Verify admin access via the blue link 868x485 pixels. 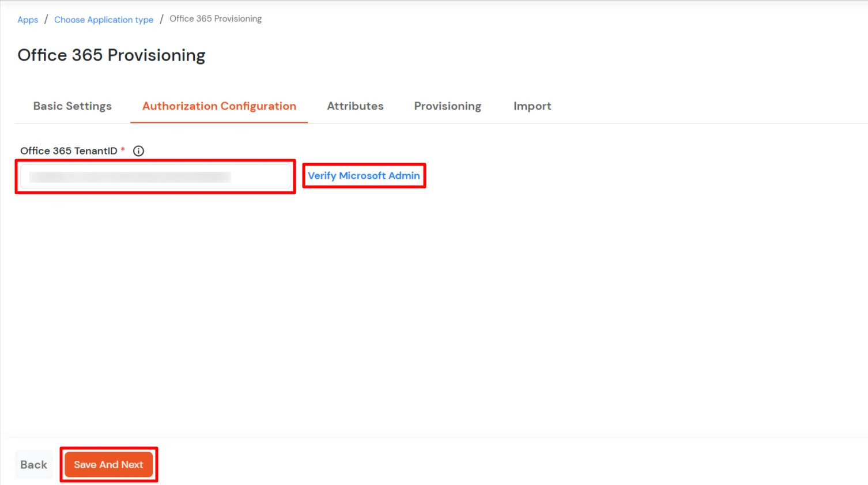click(x=364, y=175)
